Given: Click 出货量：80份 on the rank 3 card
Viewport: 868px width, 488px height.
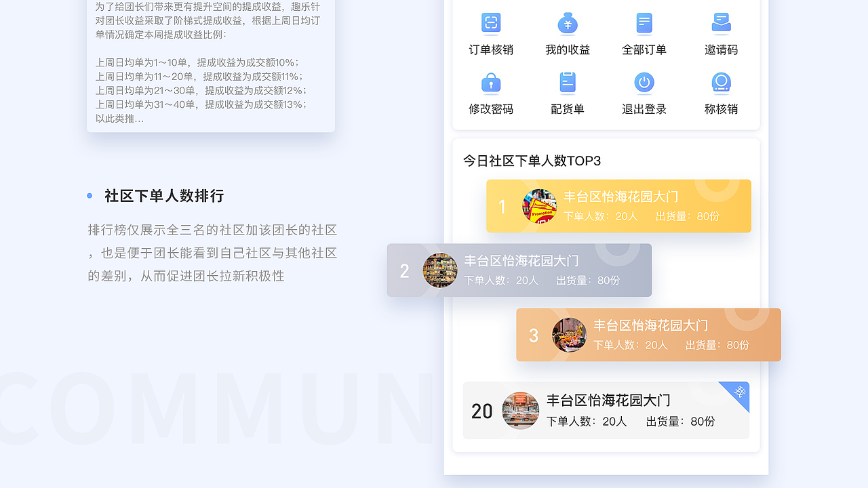Looking at the screenshot, I should click(x=717, y=345).
